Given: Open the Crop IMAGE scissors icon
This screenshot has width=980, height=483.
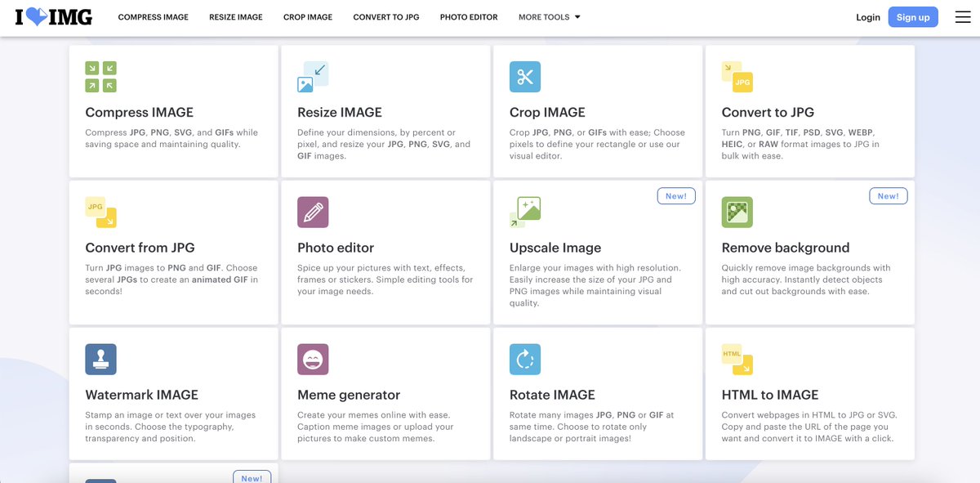Looking at the screenshot, I should tap(524, 76).
